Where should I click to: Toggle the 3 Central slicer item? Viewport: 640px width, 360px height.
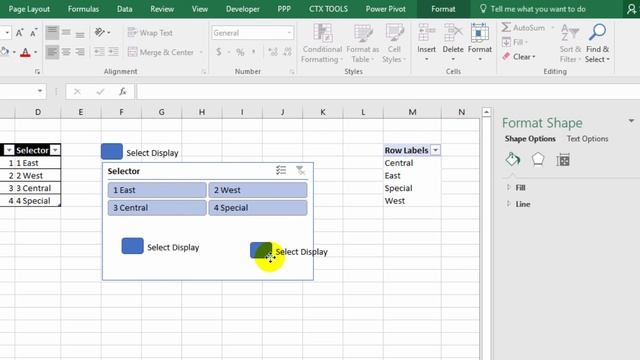tap(157, 208)
